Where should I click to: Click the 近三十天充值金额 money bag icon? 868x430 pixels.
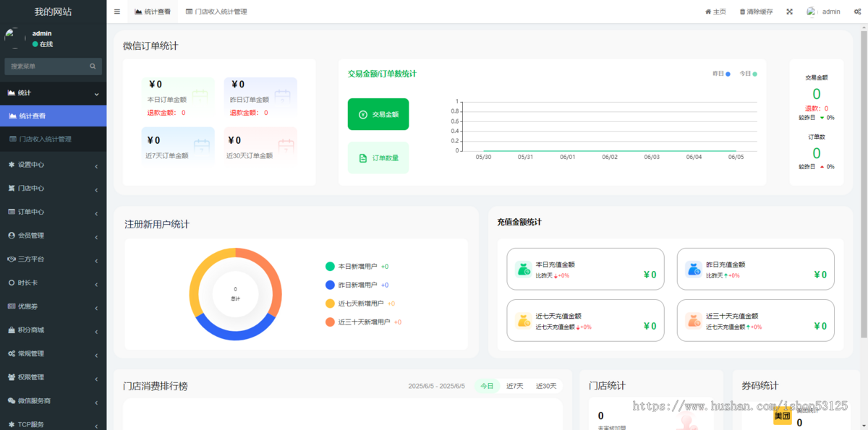(x=694, y=321)
